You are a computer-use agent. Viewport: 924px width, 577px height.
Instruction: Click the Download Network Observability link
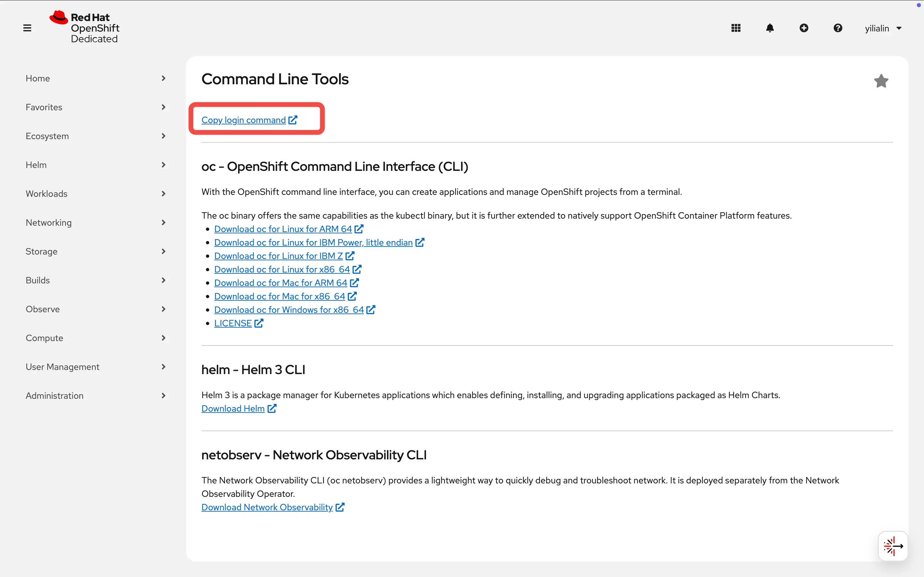[267, 507]
